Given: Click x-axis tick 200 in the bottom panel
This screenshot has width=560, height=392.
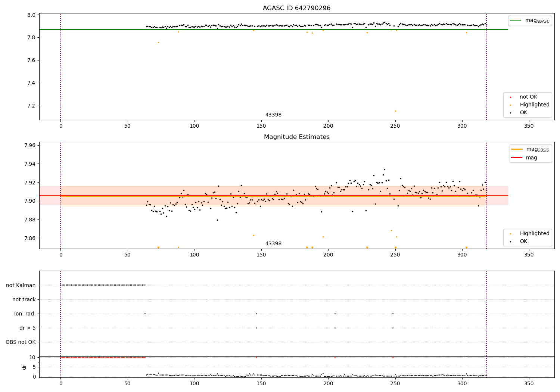Looking at the screenshot, I should (x=328, y=383).
